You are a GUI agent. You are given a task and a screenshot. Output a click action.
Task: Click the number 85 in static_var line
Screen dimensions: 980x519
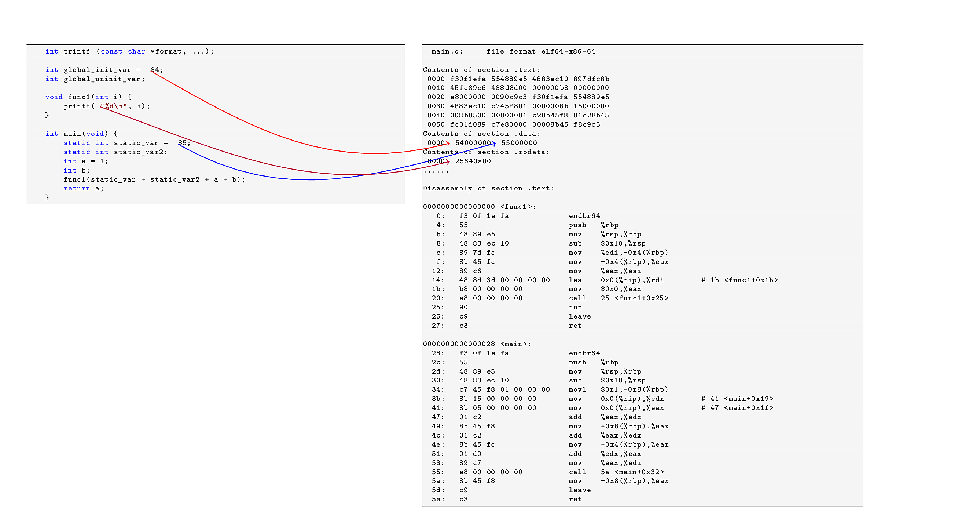click(x=182, y=143)
